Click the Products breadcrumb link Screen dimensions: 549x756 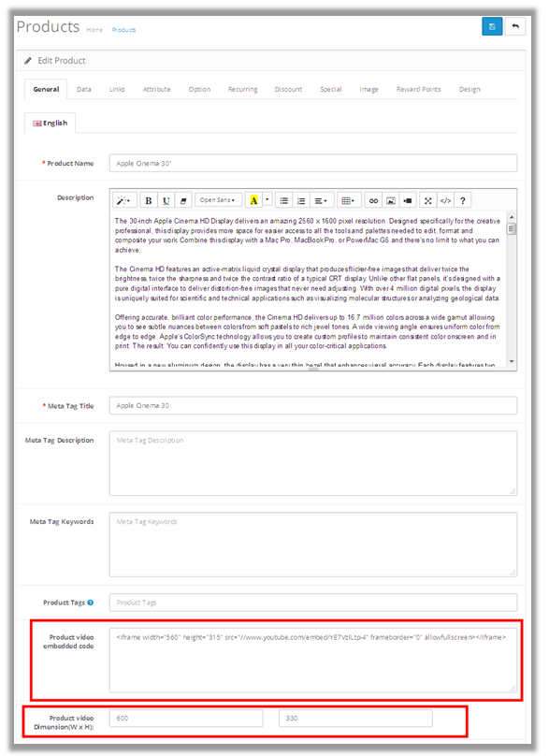(x=123, y=30)
